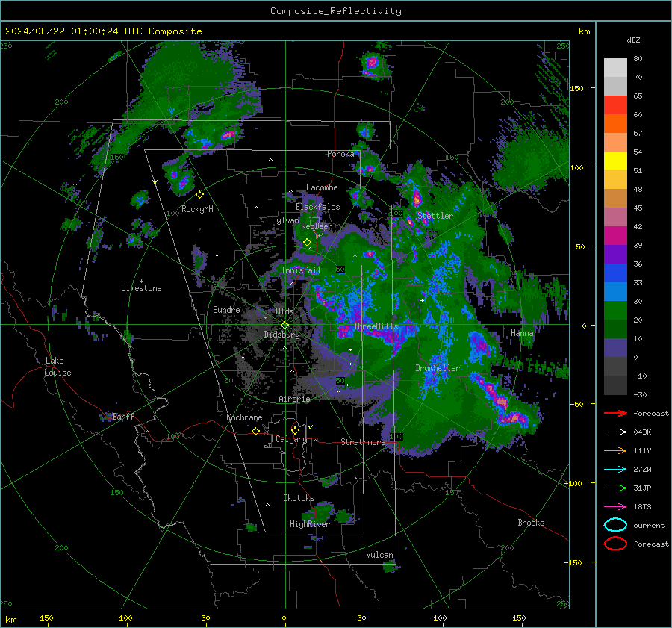The image size is (672, 628).
Task: Click the Sundre town label
Action: point(226,310)
